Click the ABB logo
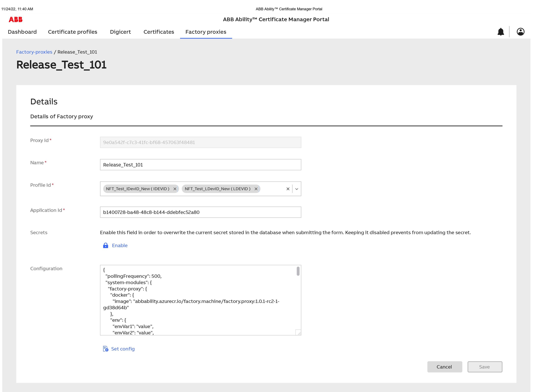This screenshot has height=392, width=536. point(15,20)
